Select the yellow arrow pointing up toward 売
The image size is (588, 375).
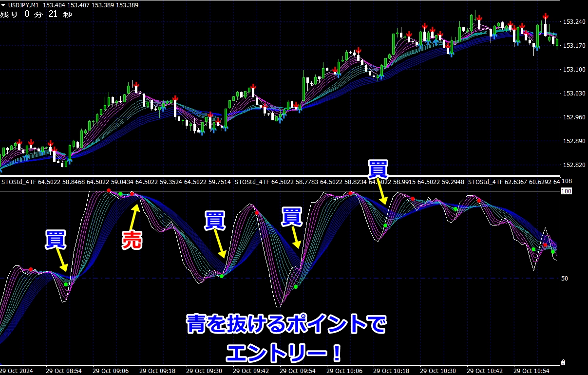136,216
